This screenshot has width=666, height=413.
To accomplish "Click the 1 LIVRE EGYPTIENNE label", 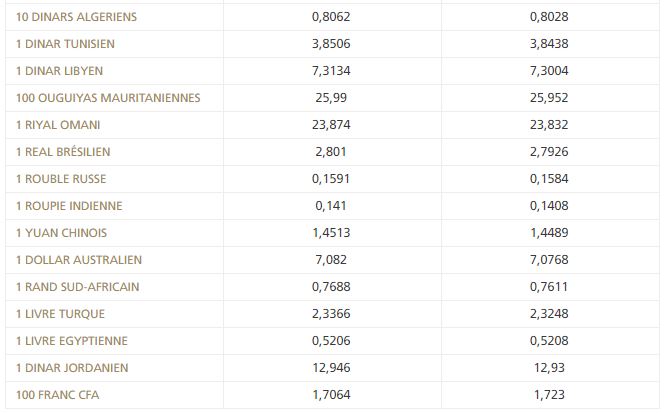I will click(x=71, y=341).
